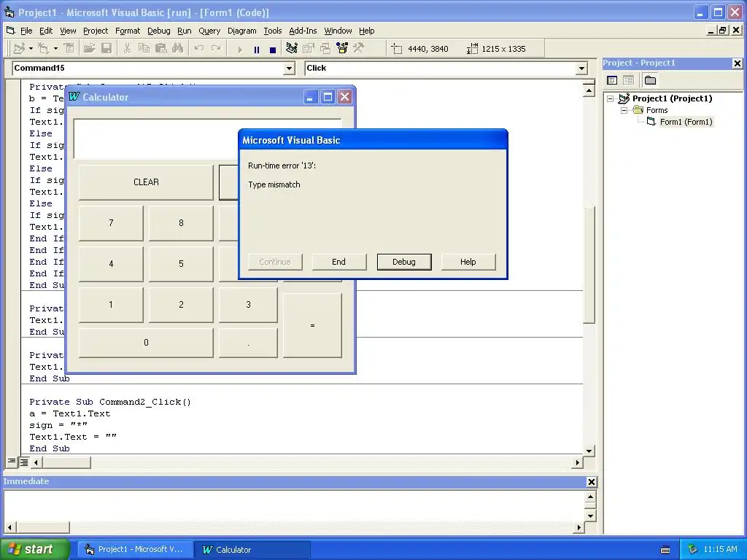Open the Project menu
The image size is (747, 560).
tap(96, 31)
